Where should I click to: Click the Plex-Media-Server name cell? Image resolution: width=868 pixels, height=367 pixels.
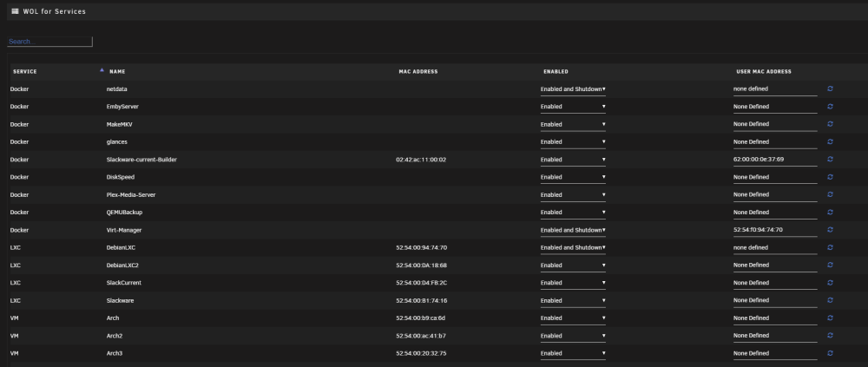click(131, 195)
